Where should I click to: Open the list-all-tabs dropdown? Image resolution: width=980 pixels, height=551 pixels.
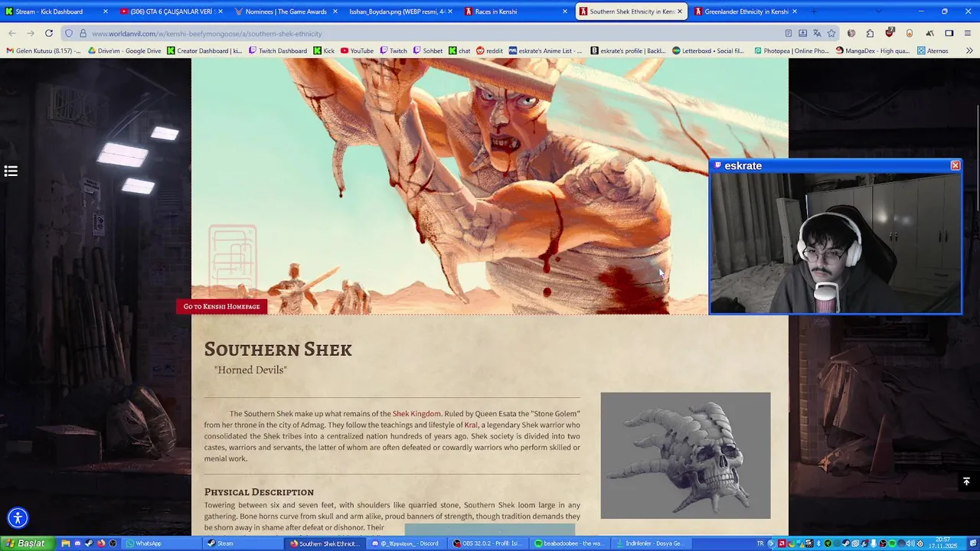coord(878,11)
